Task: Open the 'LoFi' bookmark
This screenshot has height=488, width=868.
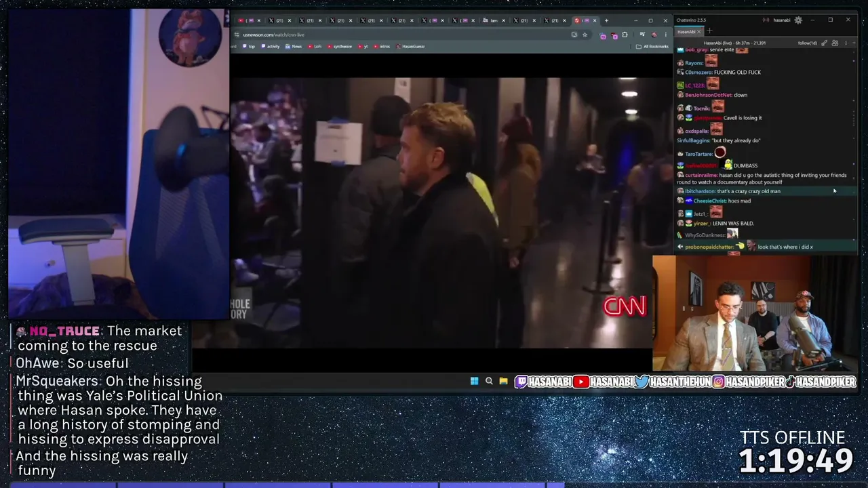Action: click(315, 46)
